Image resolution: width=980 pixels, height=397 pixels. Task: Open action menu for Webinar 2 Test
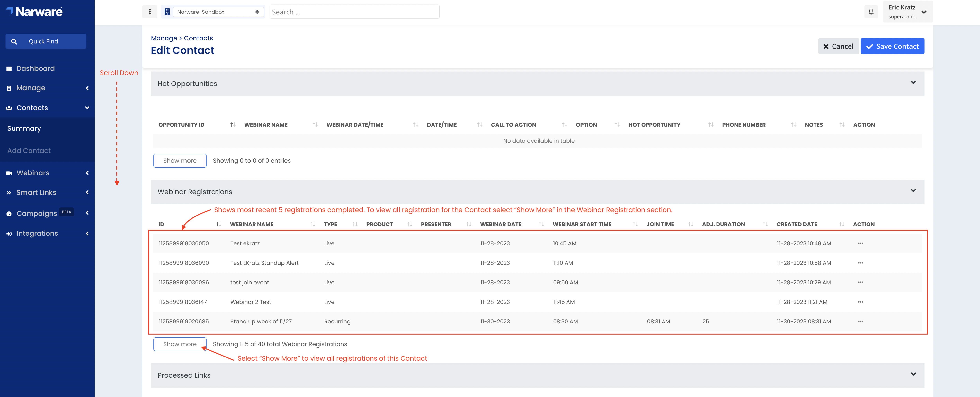pyautogui.click(x=860, y=302)
